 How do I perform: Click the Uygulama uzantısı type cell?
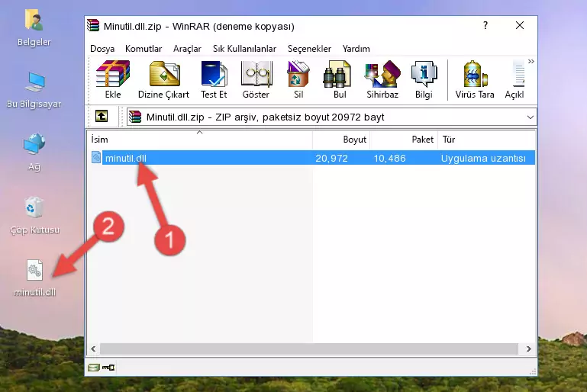(483, 158)
